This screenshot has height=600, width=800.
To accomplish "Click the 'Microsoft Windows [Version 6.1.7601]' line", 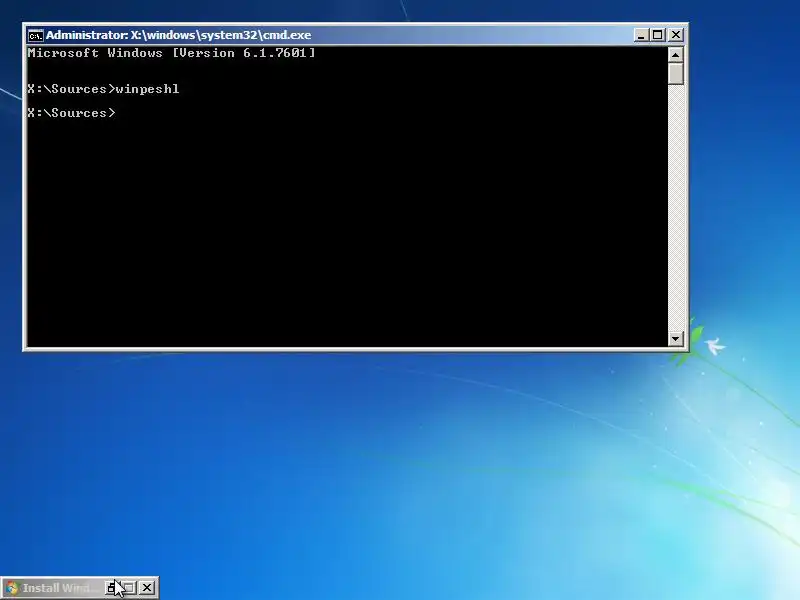I will point(171,53).
